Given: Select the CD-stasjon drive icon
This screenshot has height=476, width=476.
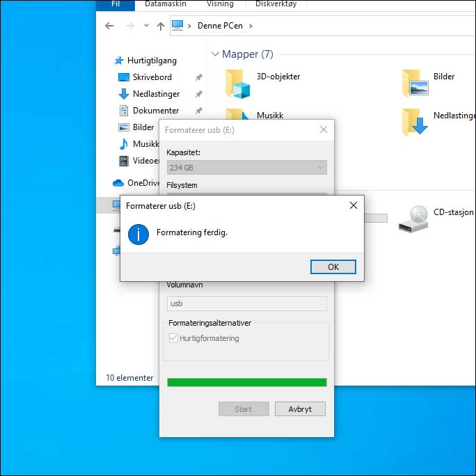Looking at the screenshot, I should [413, 218].
